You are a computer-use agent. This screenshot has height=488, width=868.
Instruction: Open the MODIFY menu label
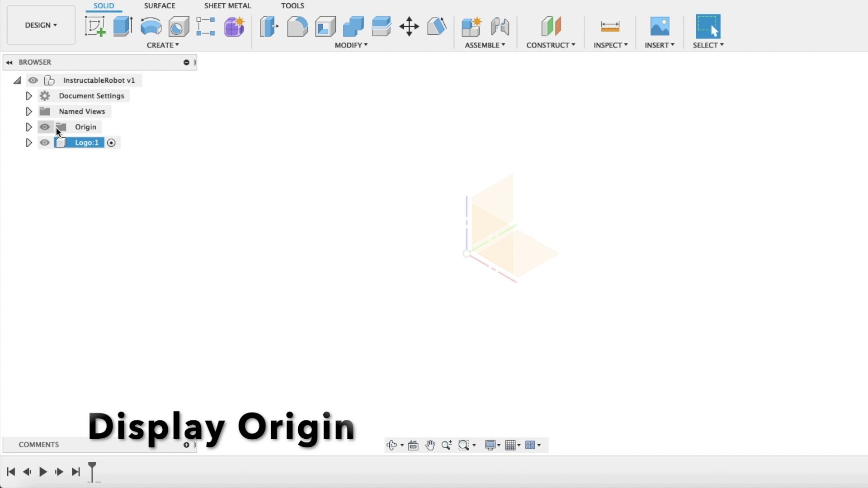[x=351, y=45]
